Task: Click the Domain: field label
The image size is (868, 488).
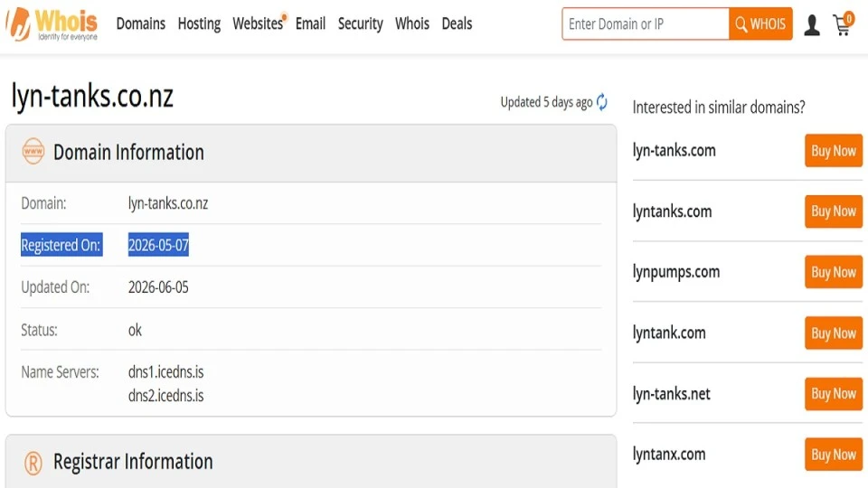Action: click(x=43, y=203)
